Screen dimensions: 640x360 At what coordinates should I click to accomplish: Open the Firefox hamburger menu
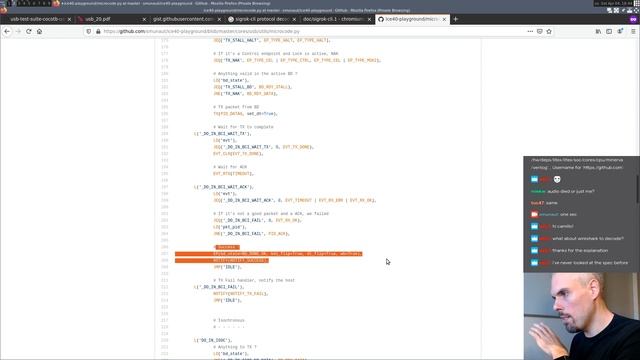click(x=633, y=31)
